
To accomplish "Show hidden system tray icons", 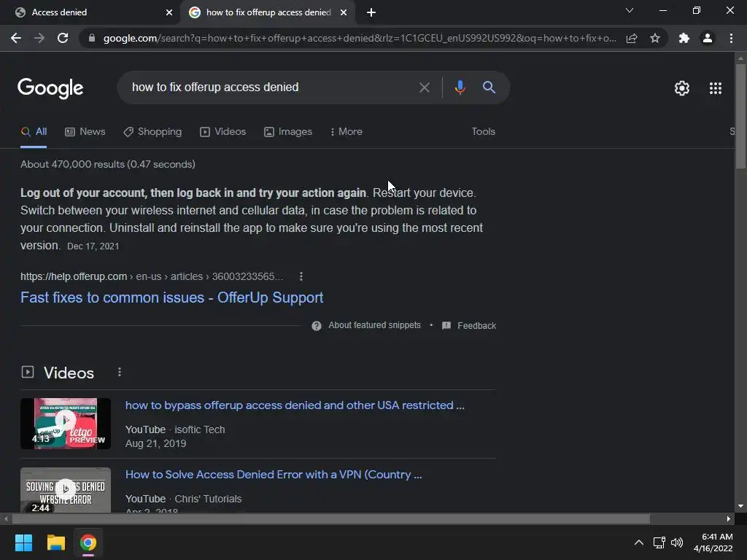I will pyautogui.click(x=639, y=542).
